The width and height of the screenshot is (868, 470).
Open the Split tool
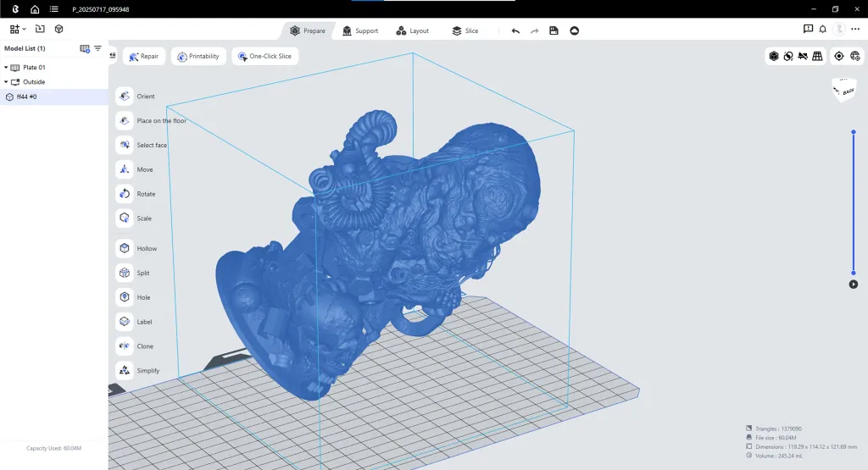click(125, 274)
